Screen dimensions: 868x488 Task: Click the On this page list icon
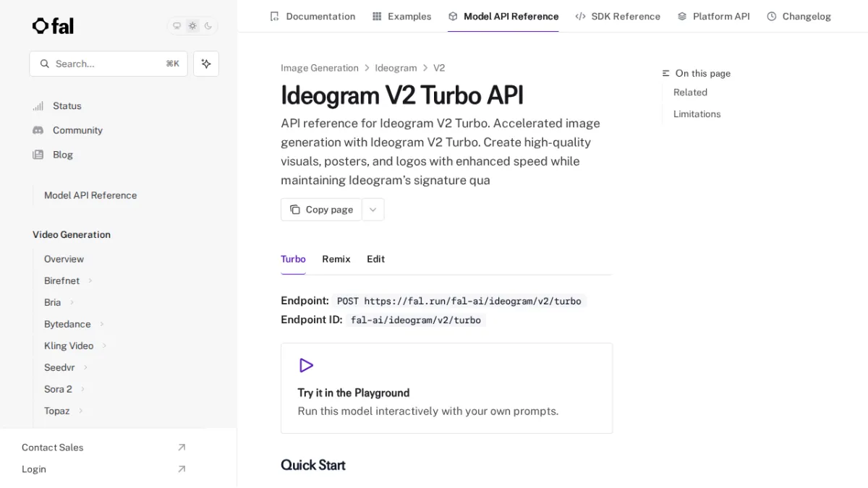tap(666, 73)
